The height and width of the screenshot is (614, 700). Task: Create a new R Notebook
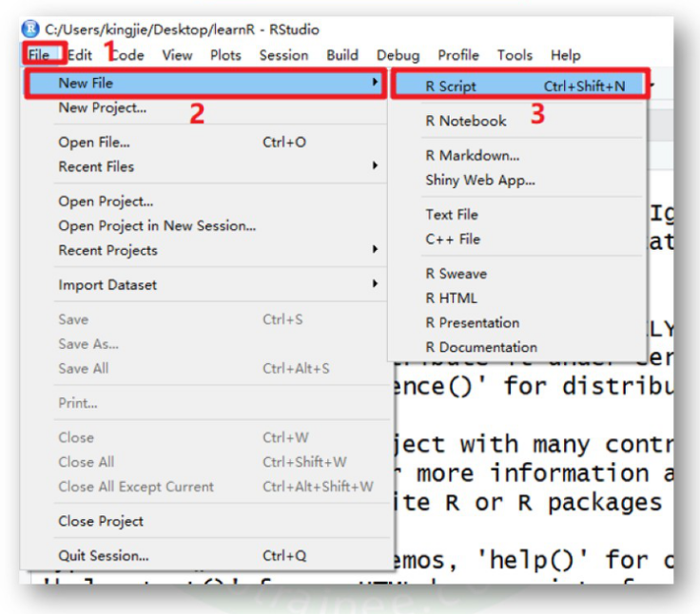(466, 121)
